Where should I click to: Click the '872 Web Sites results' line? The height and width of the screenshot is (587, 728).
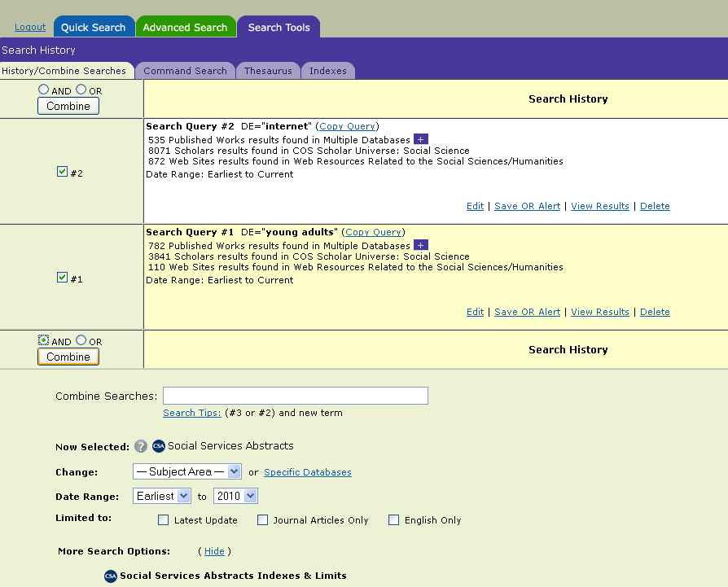356,161
